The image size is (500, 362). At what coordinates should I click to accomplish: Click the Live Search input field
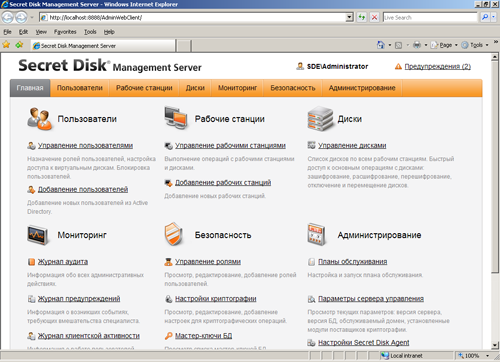click(430, 17)
